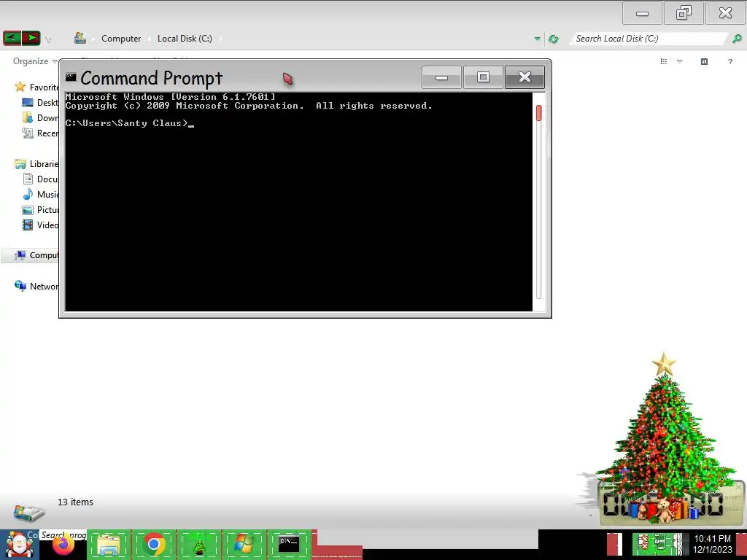Maximize the Command Prompt window
The height and width of the screenshot is (560, 747).
(x=483, y=77)
